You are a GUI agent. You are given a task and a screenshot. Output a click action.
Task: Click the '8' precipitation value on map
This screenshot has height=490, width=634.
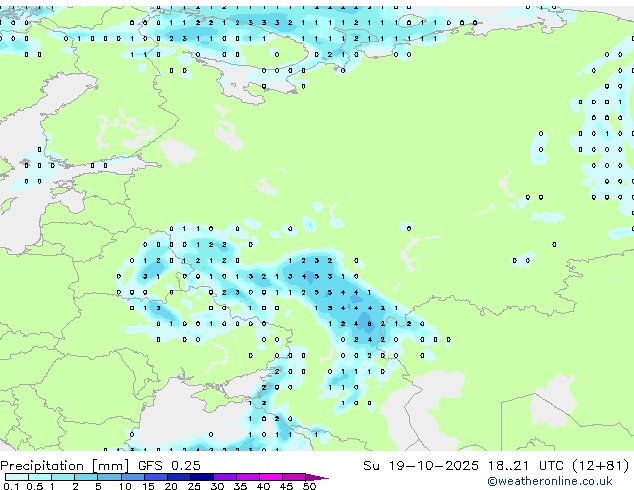coord(369,324)
